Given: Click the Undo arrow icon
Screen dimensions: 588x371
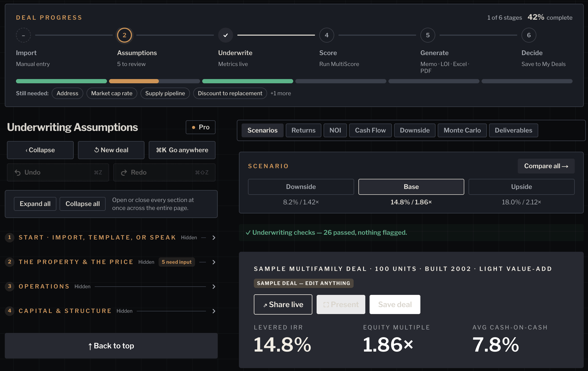Looking at the screenshot, I should pos(18,173).
